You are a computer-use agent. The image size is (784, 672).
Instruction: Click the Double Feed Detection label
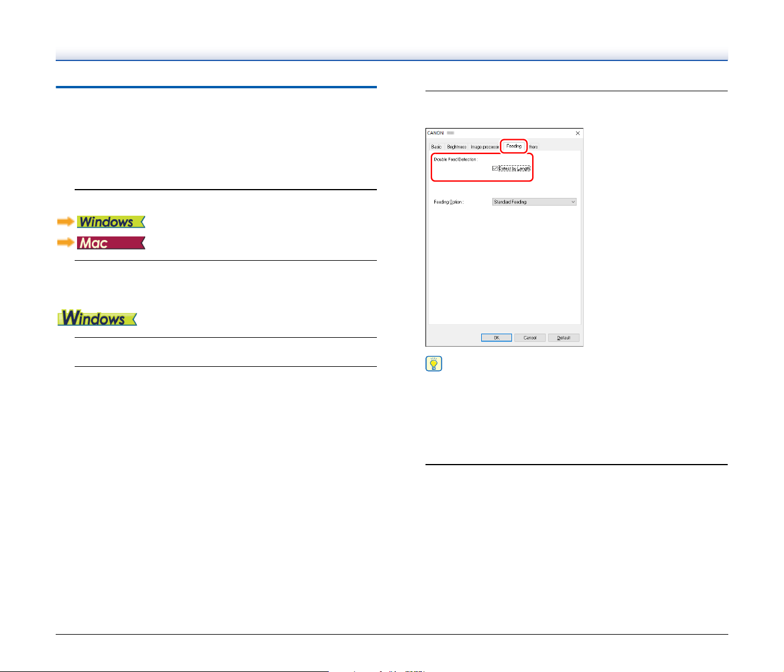click(456, 159)
